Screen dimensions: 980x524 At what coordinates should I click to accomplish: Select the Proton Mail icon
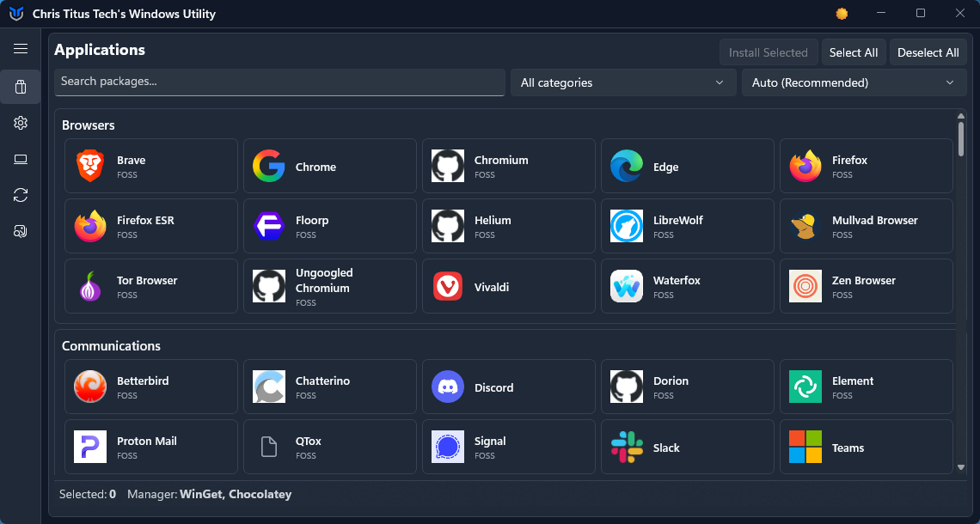(x=90, y=447)
